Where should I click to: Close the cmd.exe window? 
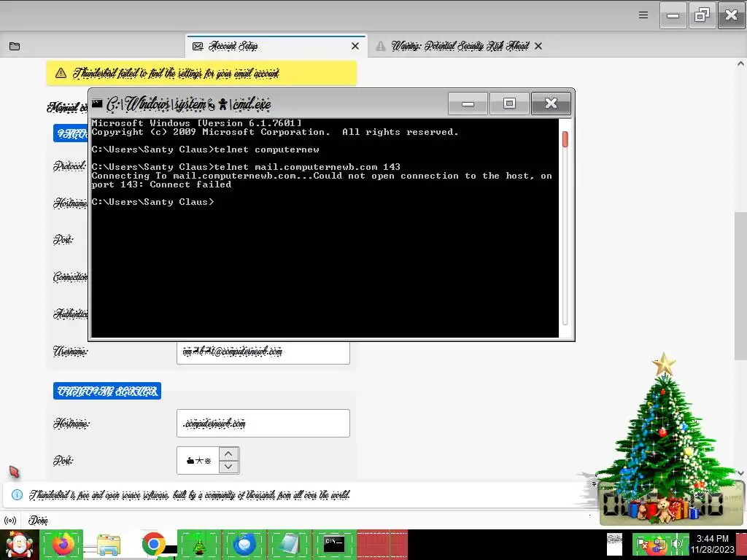(x=551, y=104)
